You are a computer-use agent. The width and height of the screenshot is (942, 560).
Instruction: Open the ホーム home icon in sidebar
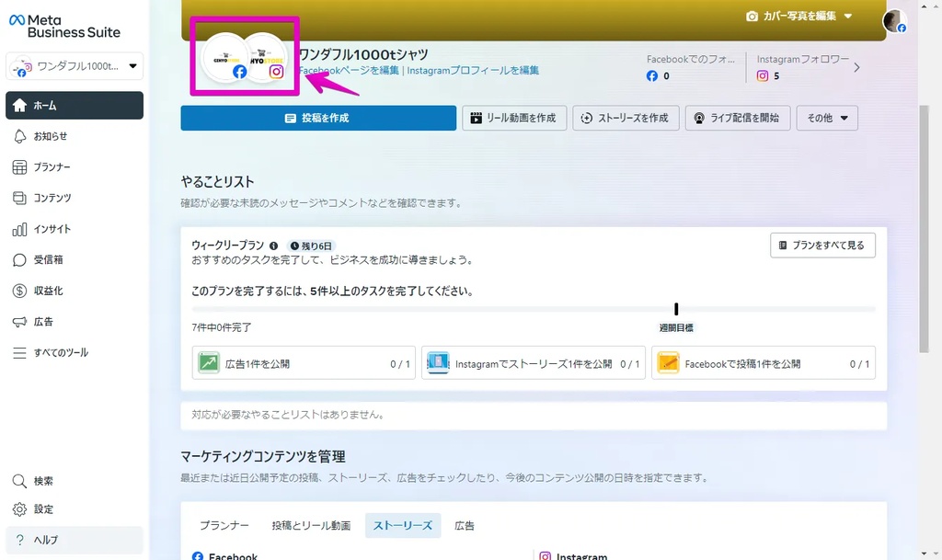click(x=20, y=106)
